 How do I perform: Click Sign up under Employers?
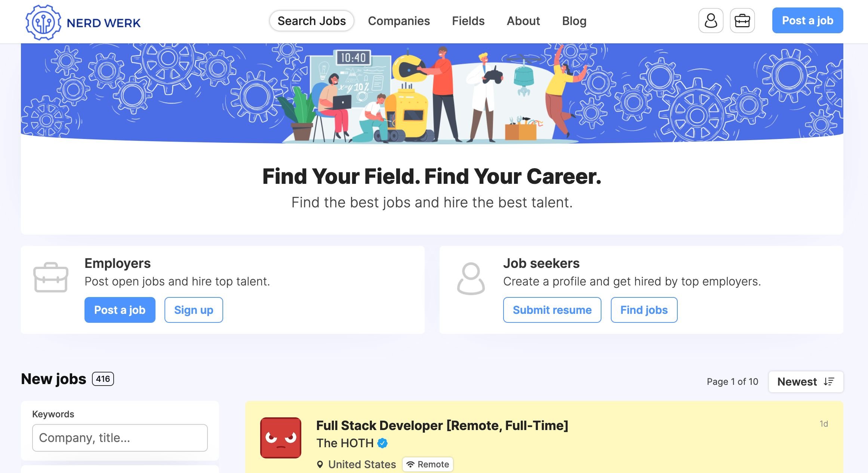(193, 310)
